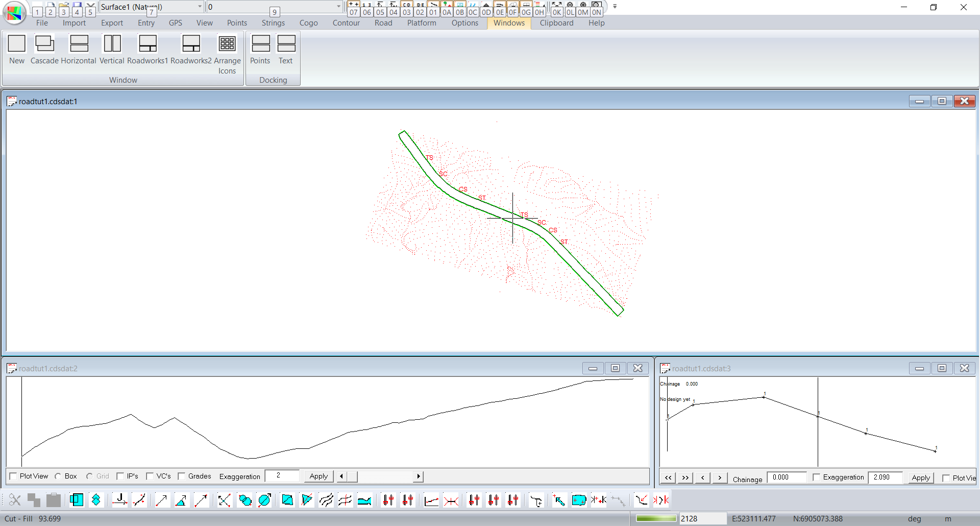Open the Text docking panel

click(x=286, y=50)
